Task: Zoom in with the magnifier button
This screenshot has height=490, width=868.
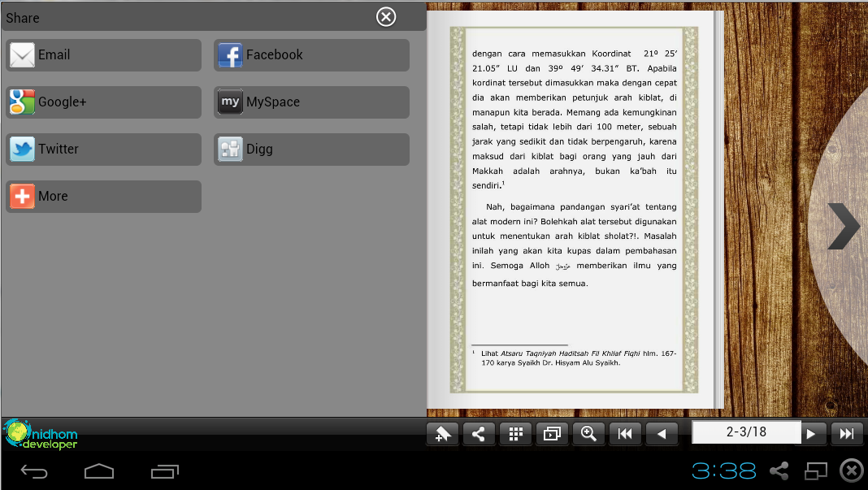Action: coord(588,434)
